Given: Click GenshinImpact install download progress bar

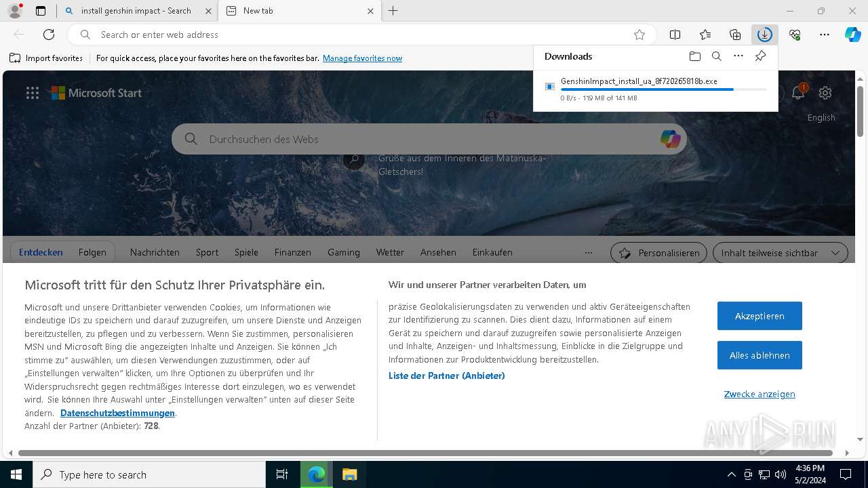Looking at the screenshot, I should 664,89.
